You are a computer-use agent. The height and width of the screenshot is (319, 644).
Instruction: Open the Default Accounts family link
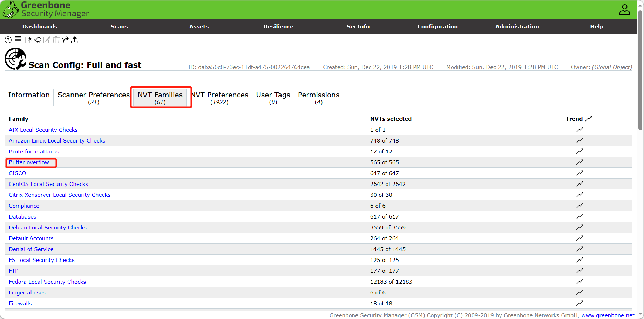(31, 238)
